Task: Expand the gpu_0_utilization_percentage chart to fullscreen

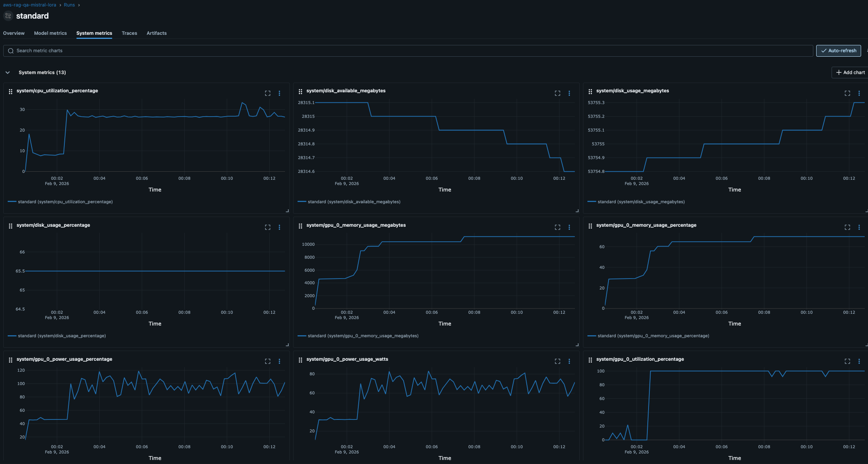Action: 847,361
